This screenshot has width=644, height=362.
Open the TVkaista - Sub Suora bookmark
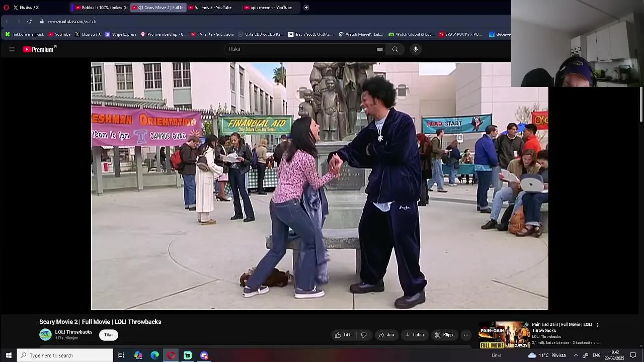click(212, 34)
